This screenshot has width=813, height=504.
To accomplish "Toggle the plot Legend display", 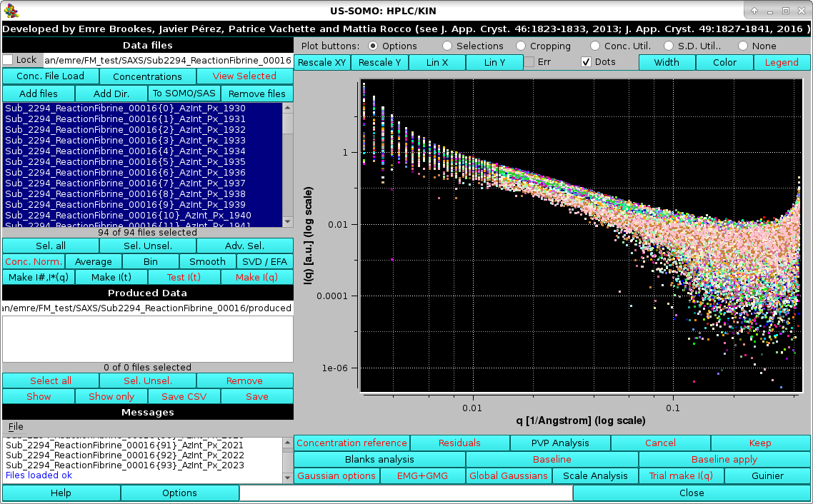I will [x=782, y=61].
